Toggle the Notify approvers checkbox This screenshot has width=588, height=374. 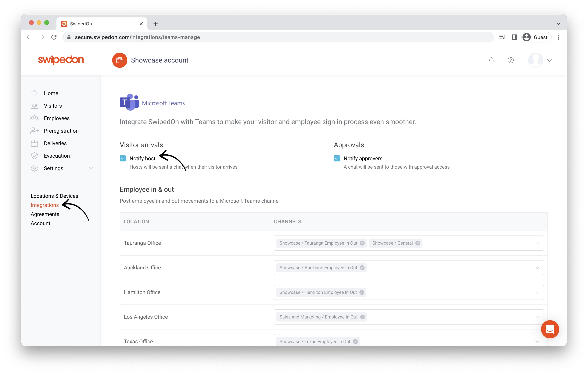pos(337,159)
